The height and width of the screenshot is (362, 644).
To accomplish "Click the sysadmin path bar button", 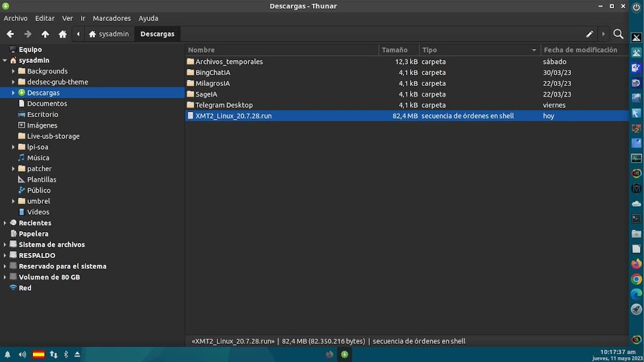I will 109,34.
